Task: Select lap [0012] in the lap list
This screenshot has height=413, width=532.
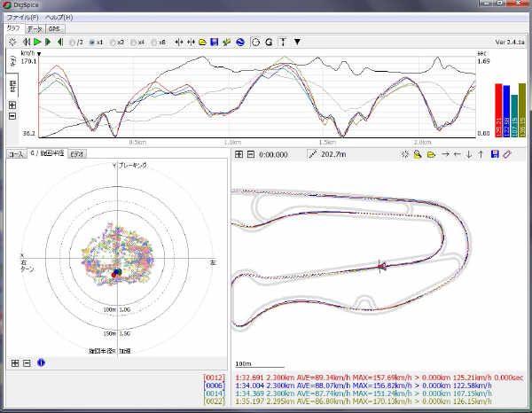Action: tap(215, 378)
